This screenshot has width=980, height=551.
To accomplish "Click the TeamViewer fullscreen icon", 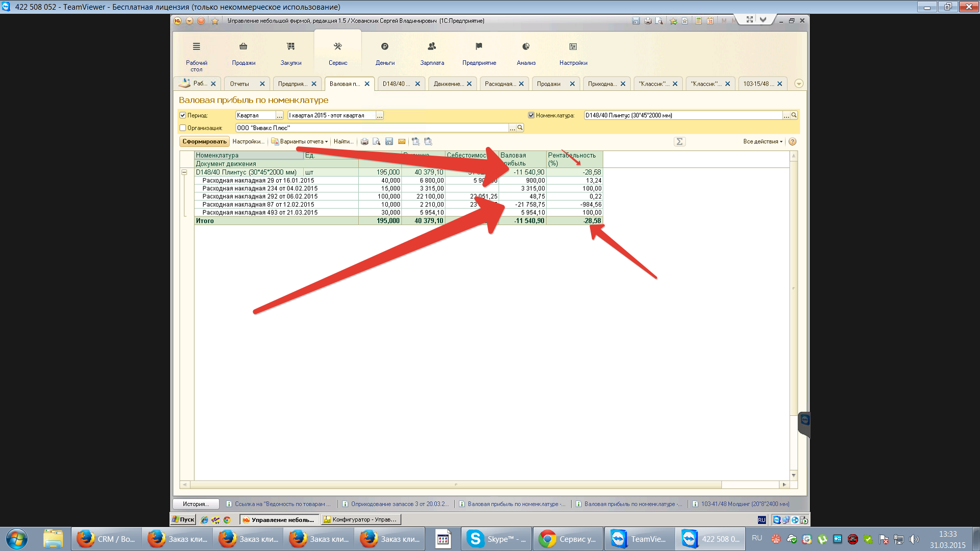I will pos(749,19).
